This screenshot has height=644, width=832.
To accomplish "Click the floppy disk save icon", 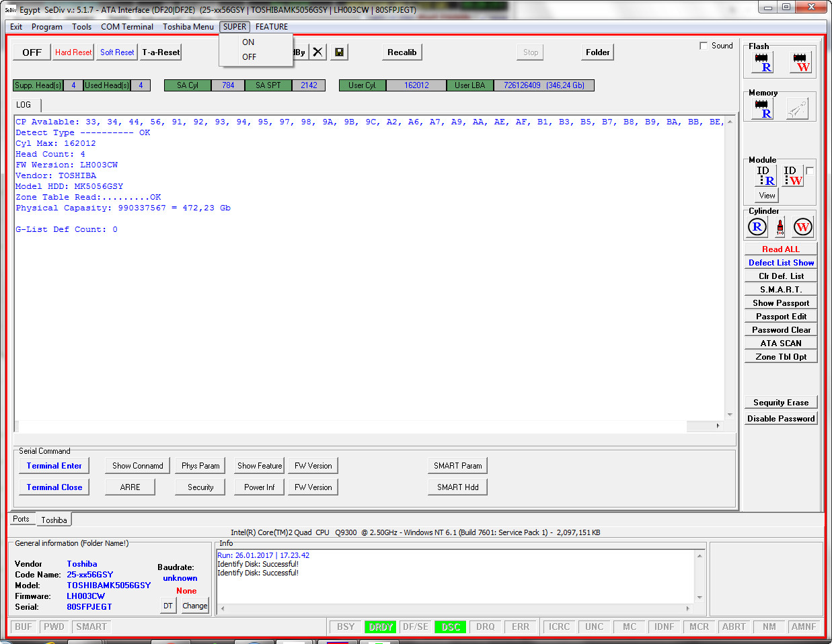I will coord(340,52).
